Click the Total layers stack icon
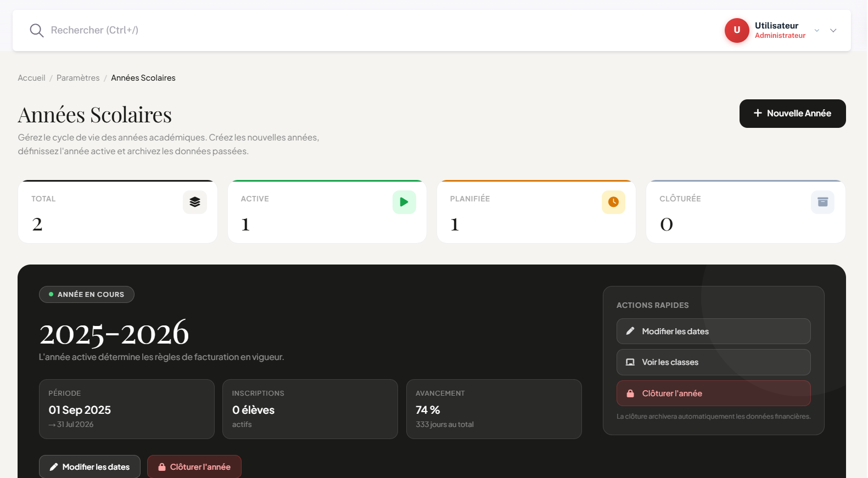Image resolution: width=868 pixels, height=478 pixels. (195, 202)
